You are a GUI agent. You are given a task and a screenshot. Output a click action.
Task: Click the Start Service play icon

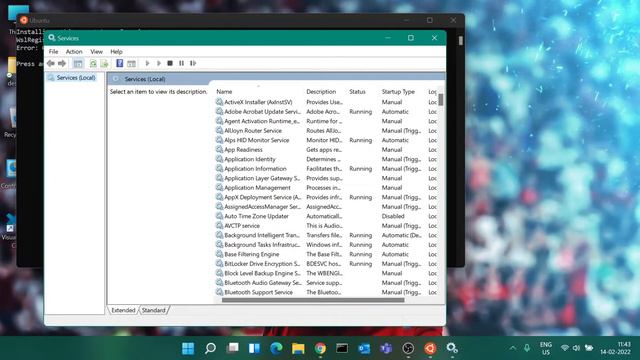coord(147,63)
